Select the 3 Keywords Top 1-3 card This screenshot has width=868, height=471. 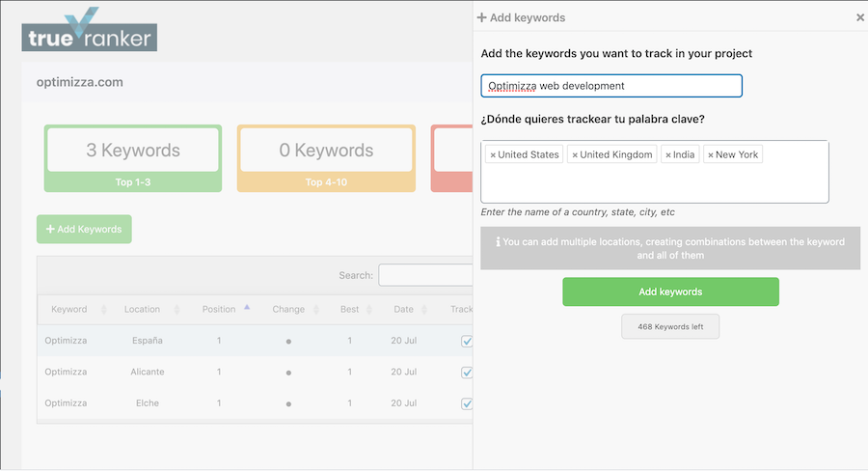133,158
